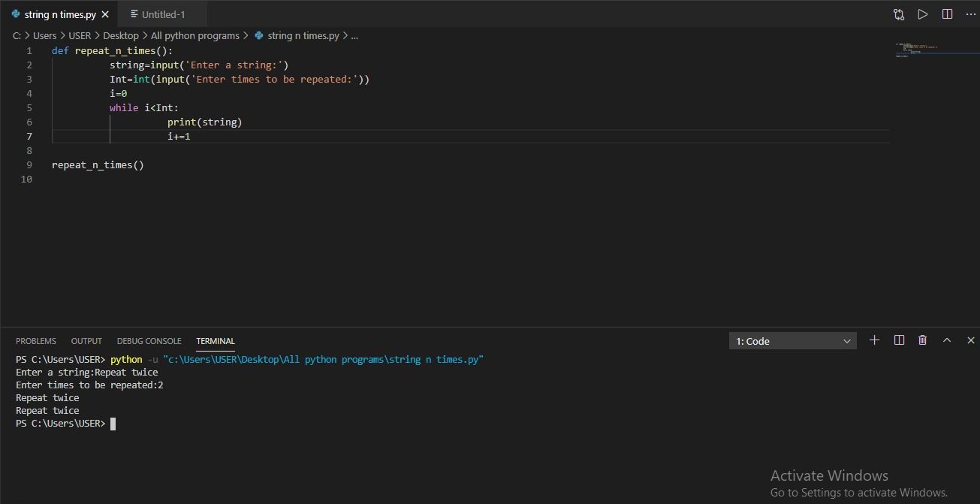Click the Python icon on the active file tab
980x504 pixels.
[17, 14]
